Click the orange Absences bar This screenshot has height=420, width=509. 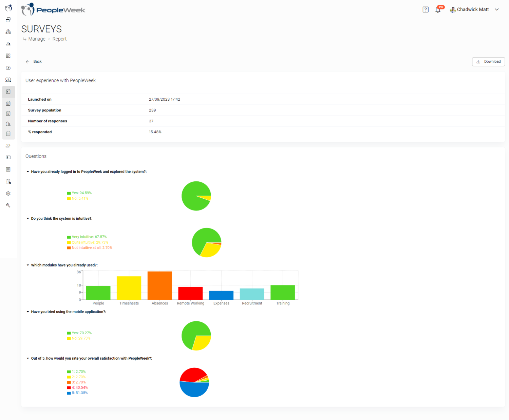click(160, 285)
